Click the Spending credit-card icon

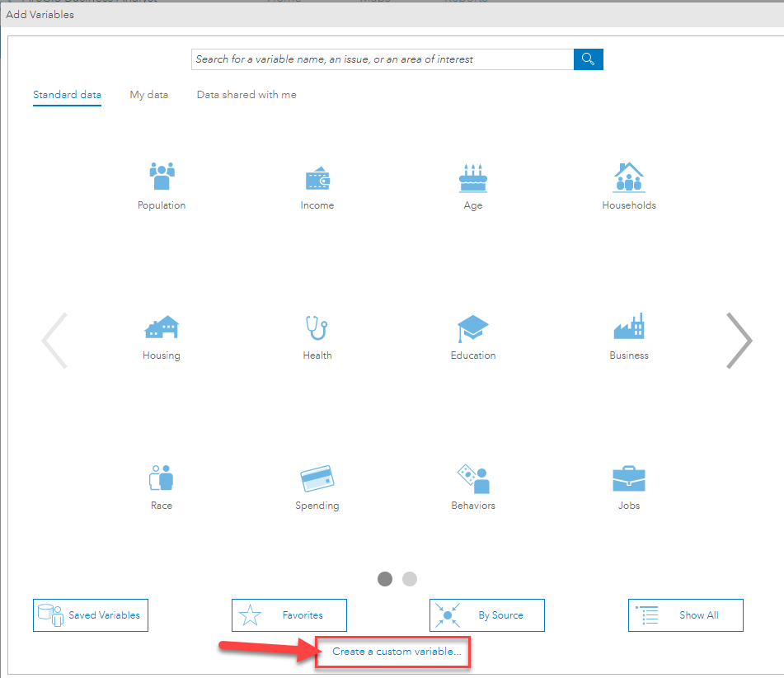(317, 478)
